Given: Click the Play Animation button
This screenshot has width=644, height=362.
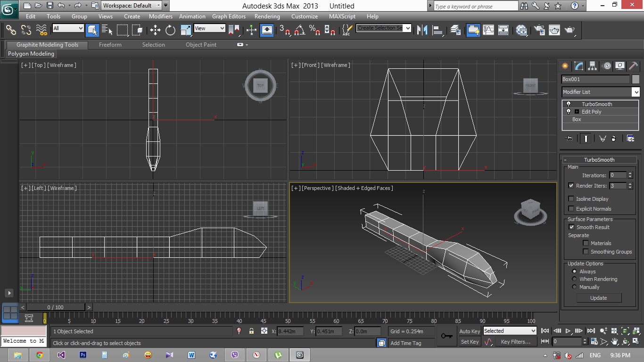Looking at the screenshot, I should [x=568, y=331].
